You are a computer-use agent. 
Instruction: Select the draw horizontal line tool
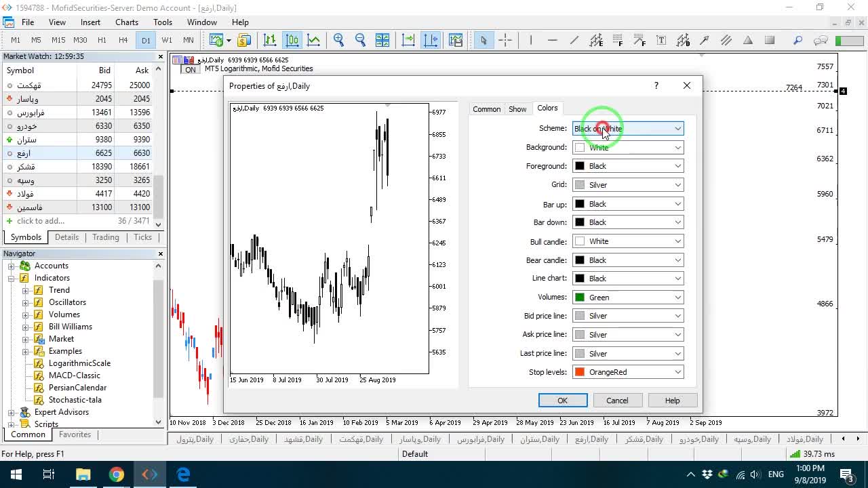(553, 40)
